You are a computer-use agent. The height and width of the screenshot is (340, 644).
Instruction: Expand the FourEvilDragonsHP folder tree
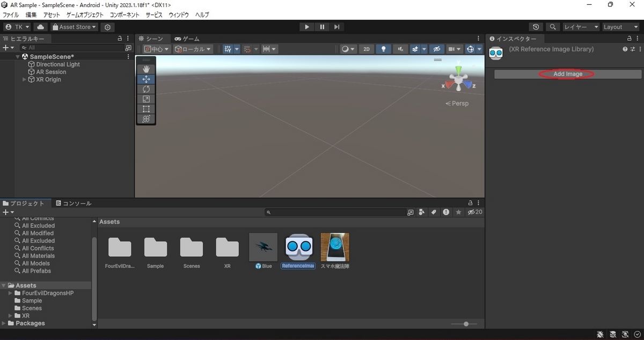click(10, 293)
